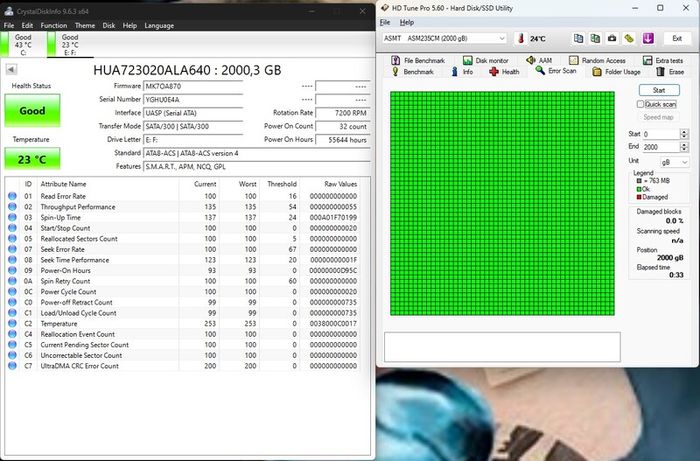Click the purple down-arrow minimize-to-tray icon
Screen dimensions: 700x461
tap(648, 38)
